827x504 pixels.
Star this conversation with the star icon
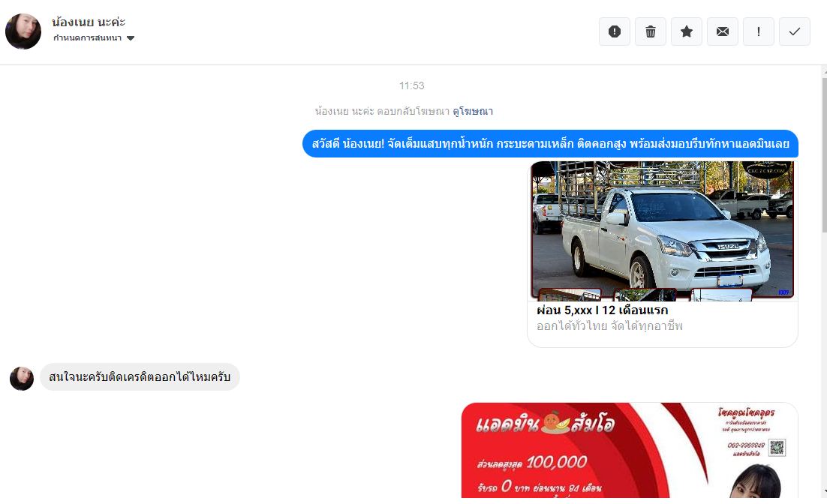(686, 31)
